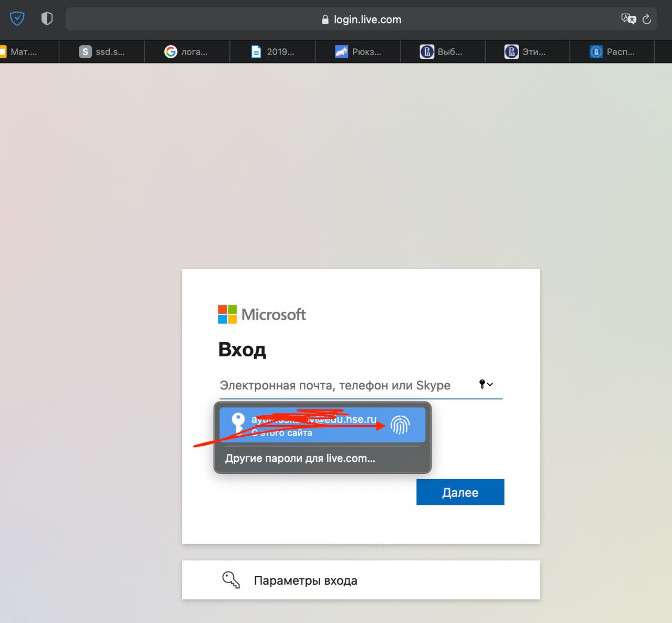Click the Microsoft logo
Screen dimensions: 672x623
(x=262, y=314)
